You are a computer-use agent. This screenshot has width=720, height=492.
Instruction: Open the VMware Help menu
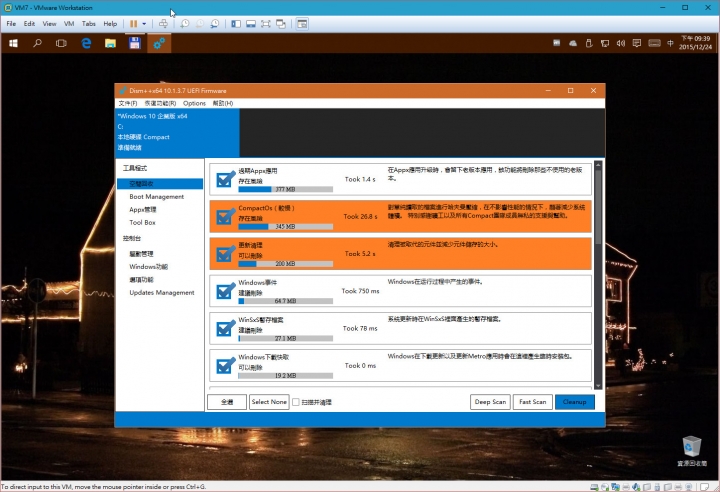(110, 24)
